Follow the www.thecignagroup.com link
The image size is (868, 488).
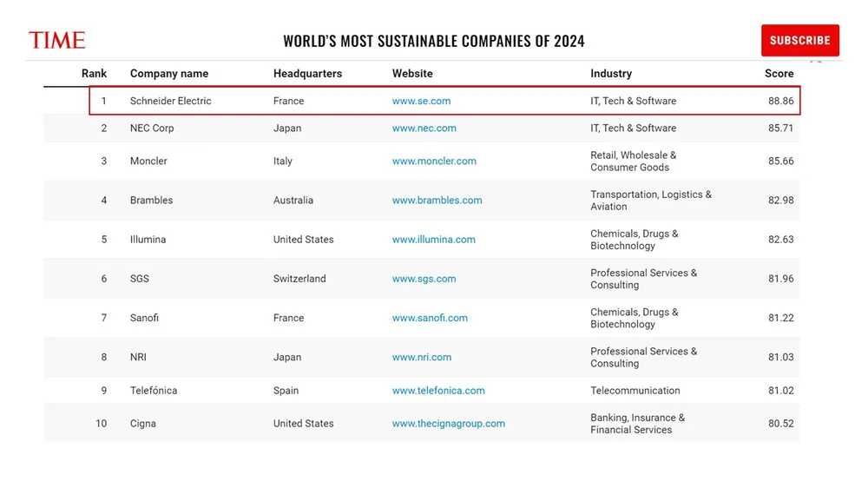pos(448,424)
